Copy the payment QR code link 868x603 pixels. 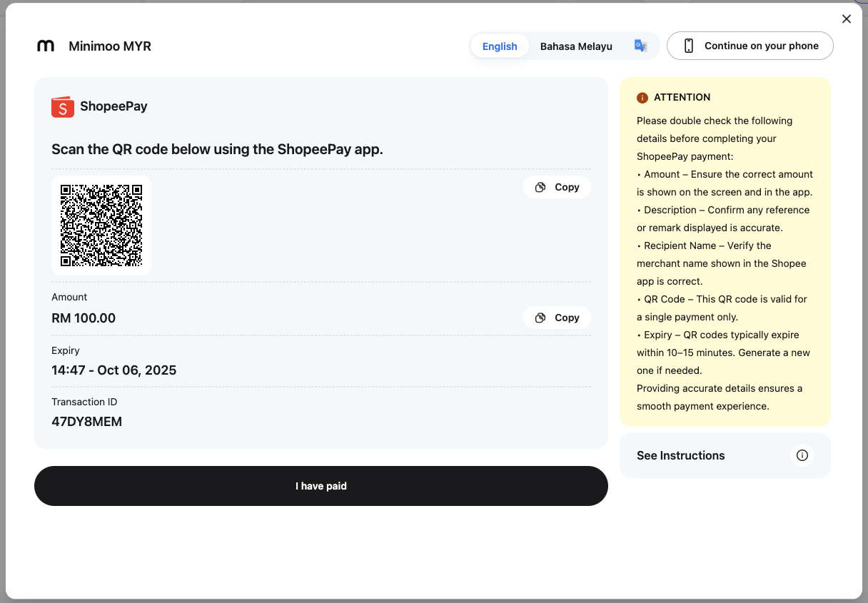557,186
